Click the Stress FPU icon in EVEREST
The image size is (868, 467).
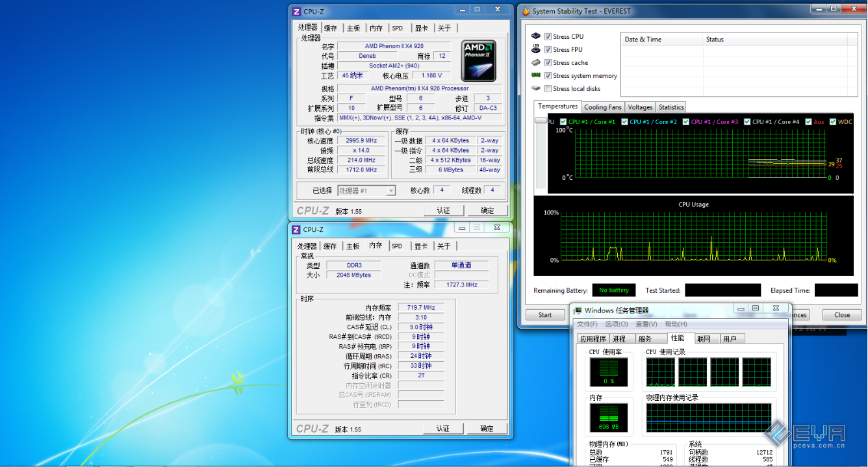tap(536, 49)
